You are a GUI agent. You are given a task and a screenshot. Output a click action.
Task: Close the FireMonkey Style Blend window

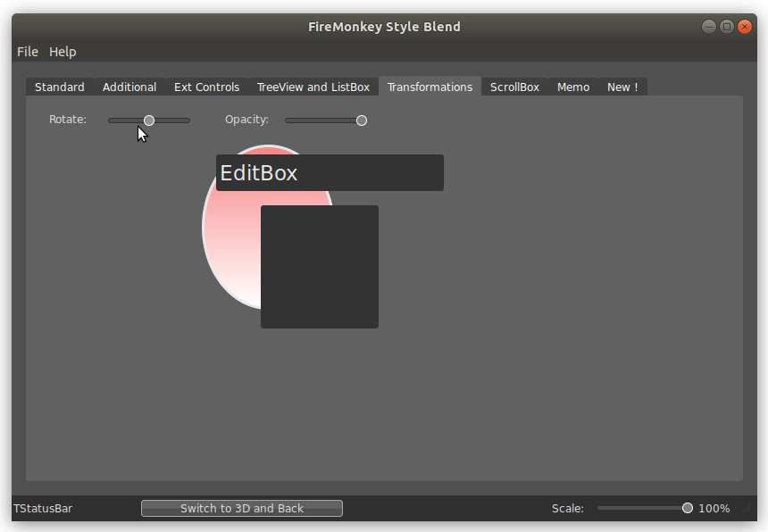745,27
